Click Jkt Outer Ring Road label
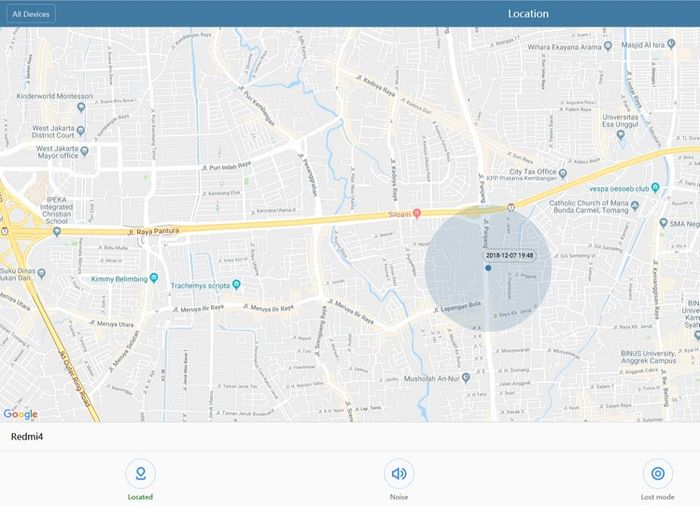Image resolution: width=700 pixels, height=505 pixels. click(74, 378)
